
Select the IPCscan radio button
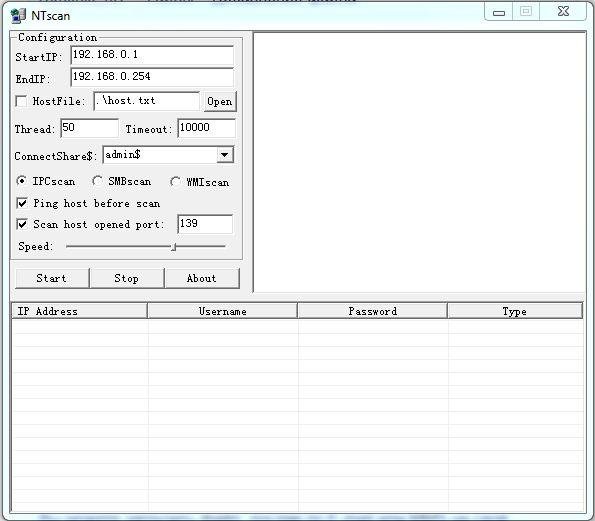coord(22,181)
